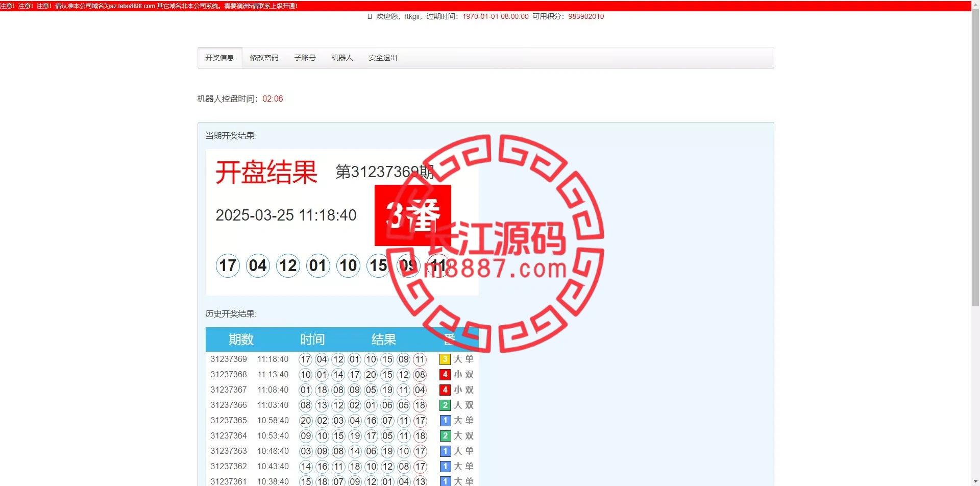Click the blue 1 badge in row 31237362

pos(445,467)
